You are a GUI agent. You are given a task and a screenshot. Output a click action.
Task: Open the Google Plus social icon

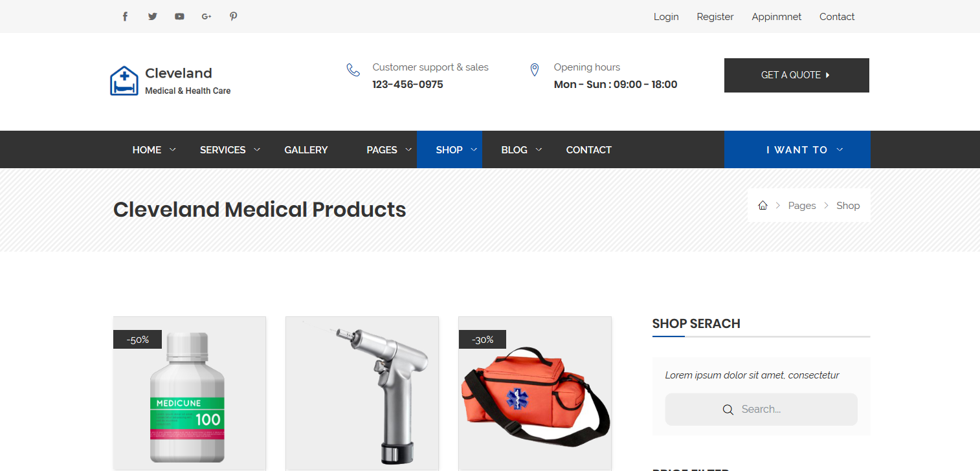pyautogui.click(x=206, y=17)
